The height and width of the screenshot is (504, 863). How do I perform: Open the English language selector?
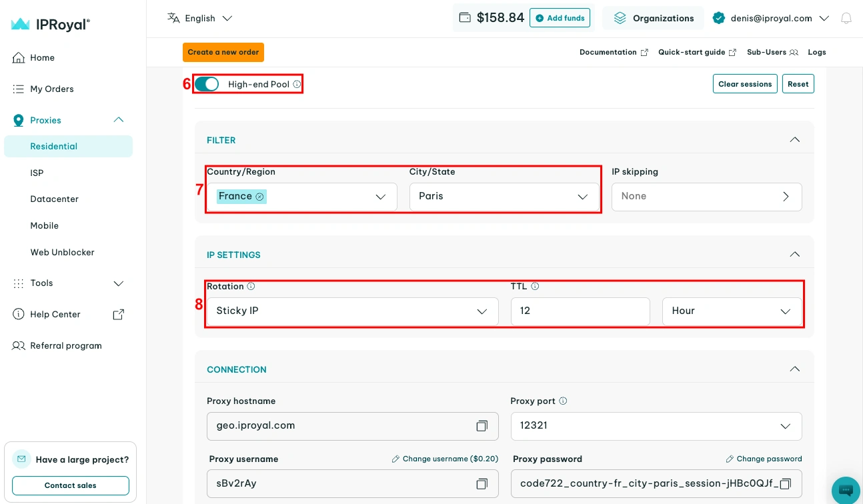[200, 18]
